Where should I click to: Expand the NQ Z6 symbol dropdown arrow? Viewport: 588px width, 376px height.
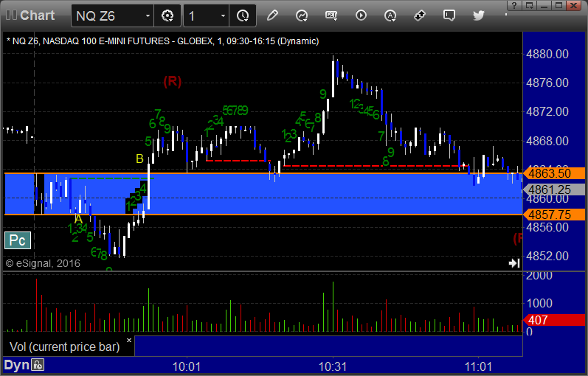[x=148, y=15]
